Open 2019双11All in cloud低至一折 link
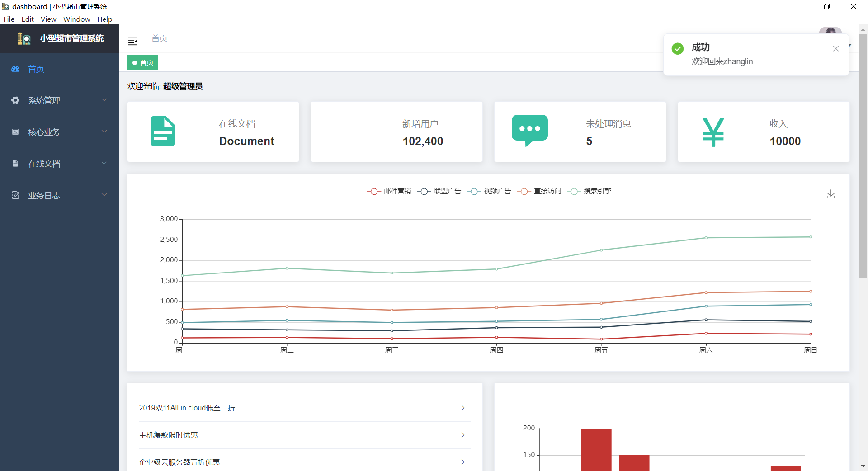The image size is (868, 471). [x=187, y=408]
